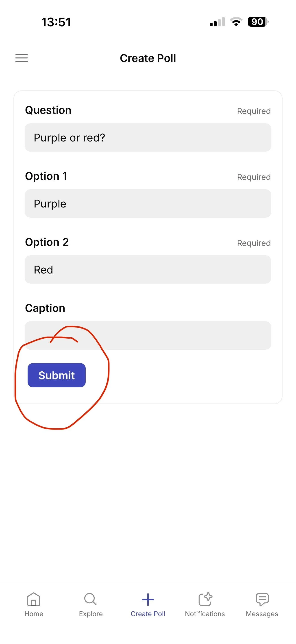Open the Notifications sparkle icon
Image resolution: width=296 pixels, height=644 pixels.
(x=205, y=599)
